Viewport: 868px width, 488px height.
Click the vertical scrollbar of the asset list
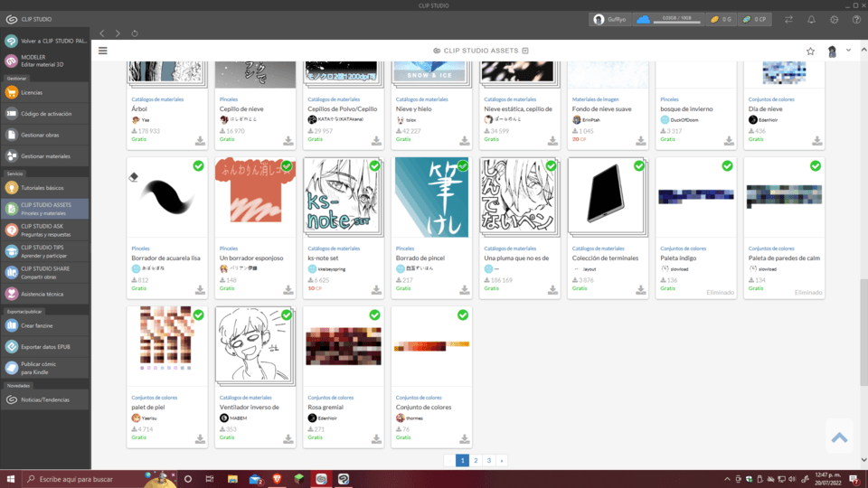tap(863, 333)
